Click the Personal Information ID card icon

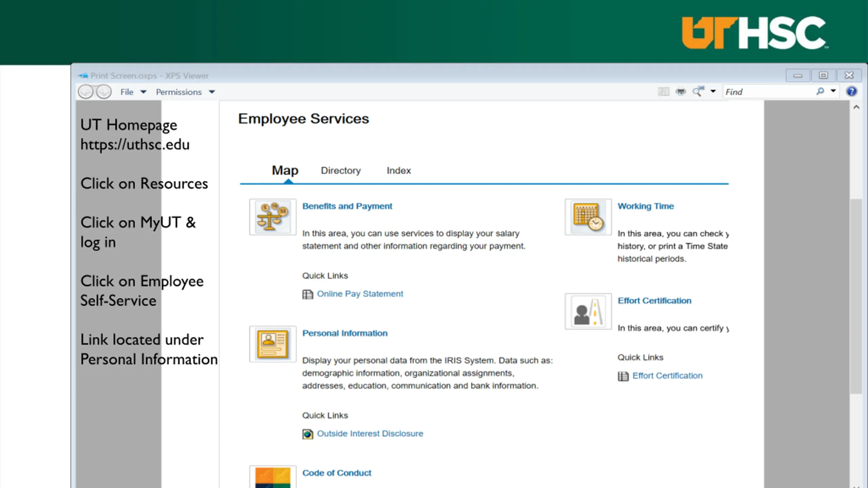(x=273, y=344)
